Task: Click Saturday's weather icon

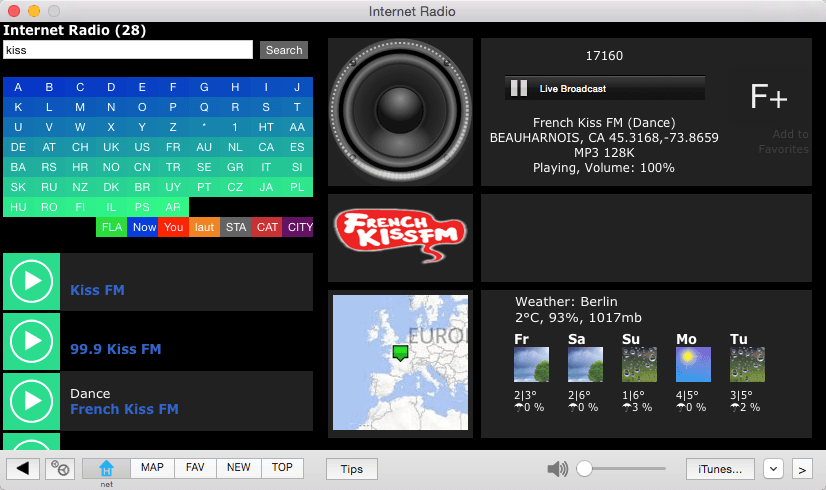Action: click(585, 364)
